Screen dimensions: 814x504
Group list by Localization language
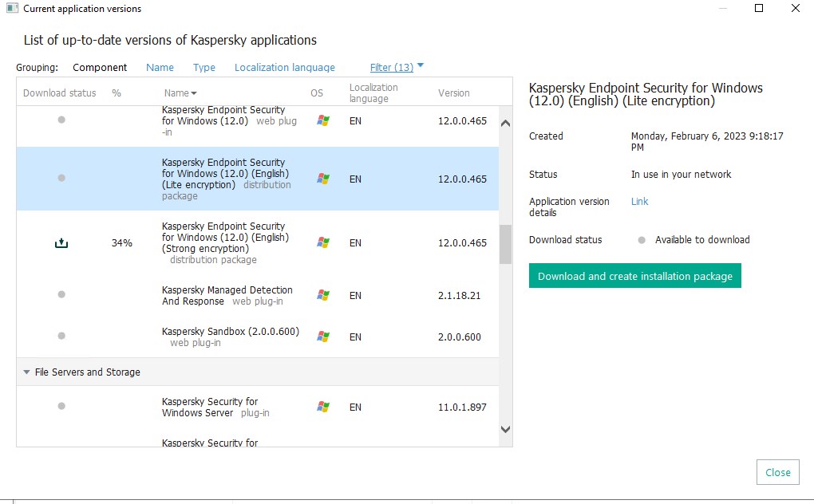[x=284, y=68]
